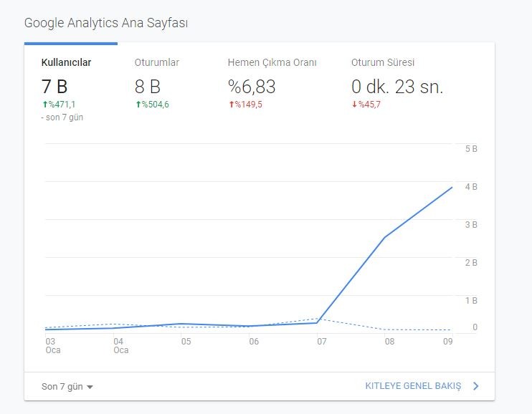This screenshot has width=532, height=414.
Task: Click the 5 B y-axis label
Action: [471, 149]
